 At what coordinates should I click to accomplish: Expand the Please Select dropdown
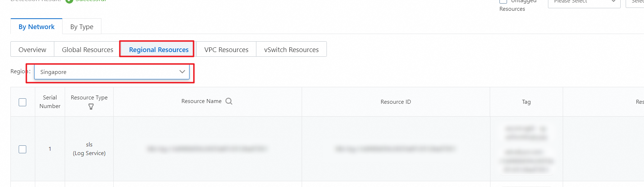(584, 2)
